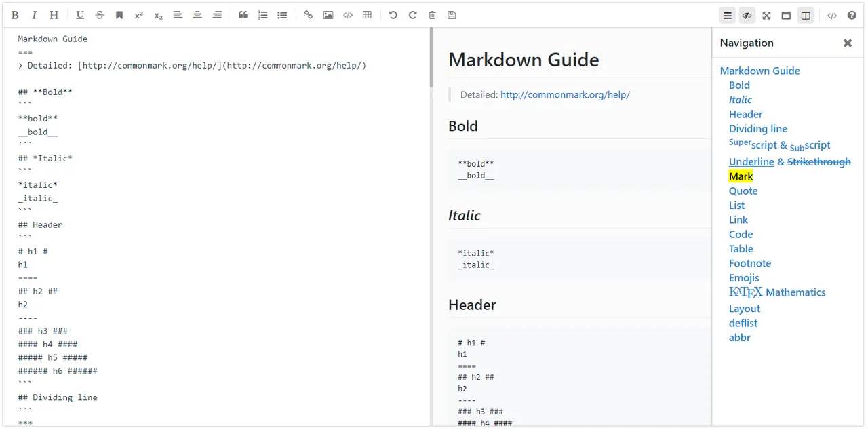Jump to Quote section in Navigation
Viewport: 868px width, 430px height.
743,191
